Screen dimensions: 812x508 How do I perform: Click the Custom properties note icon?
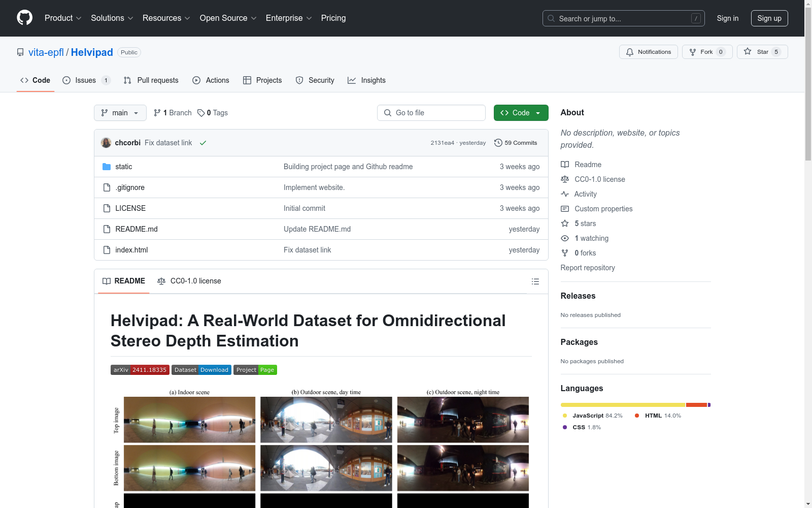[565, 209]
